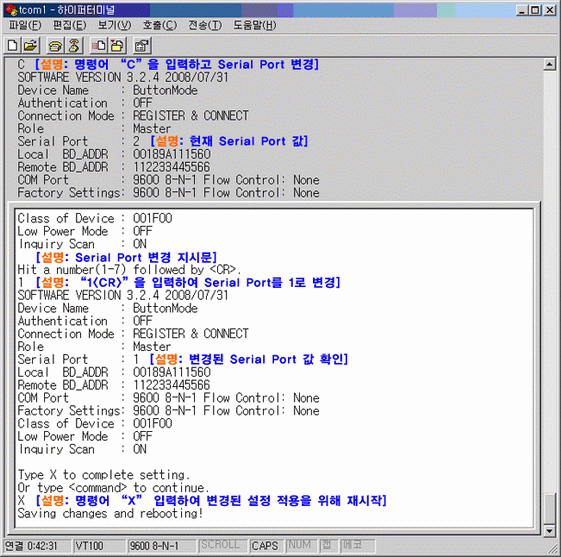Click the Serial Port value 1 line
561x557 pixels.
click(x=182, y=359)
